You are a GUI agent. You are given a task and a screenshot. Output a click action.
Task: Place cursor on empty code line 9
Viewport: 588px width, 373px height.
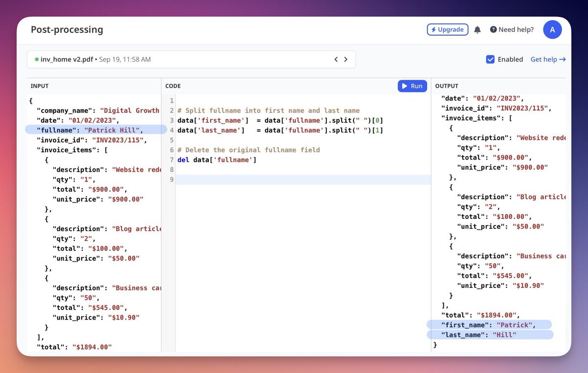click(303, 180)
